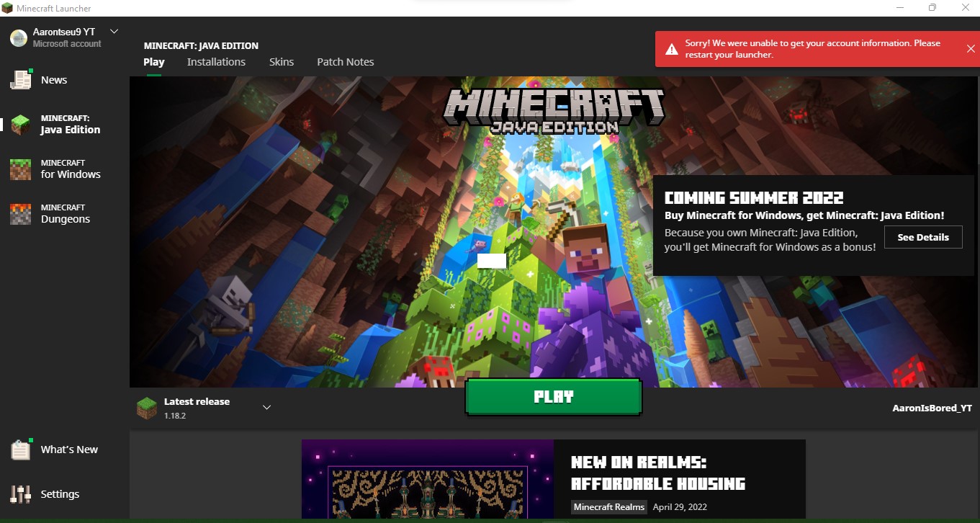Click the grass block icon beside Latest release
Screen dimensions: 980x523
click(147, 408)
